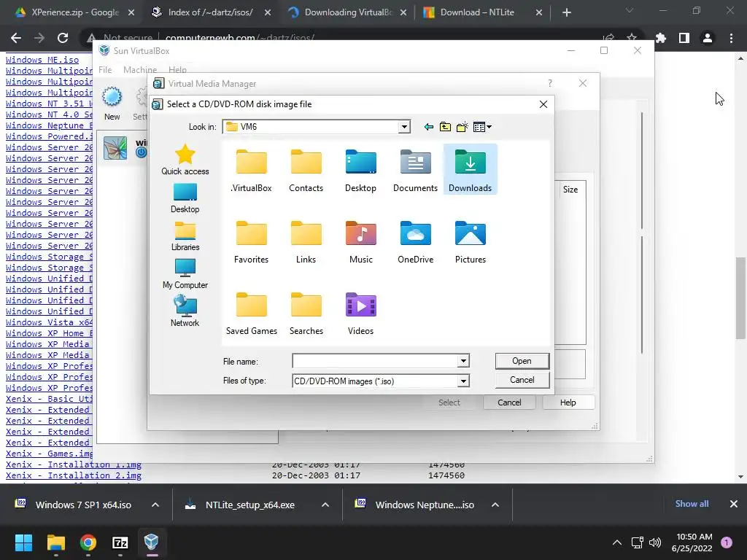
Task: Open the Searches folder
Action: coord(306,313)
